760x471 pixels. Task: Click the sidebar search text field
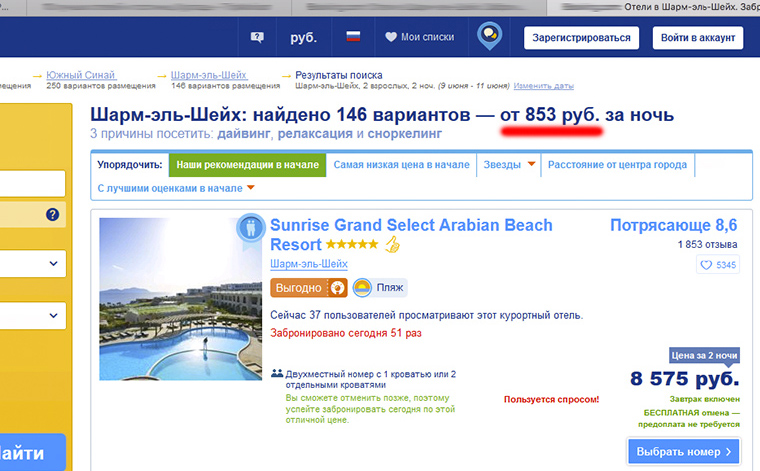[32, 184]
